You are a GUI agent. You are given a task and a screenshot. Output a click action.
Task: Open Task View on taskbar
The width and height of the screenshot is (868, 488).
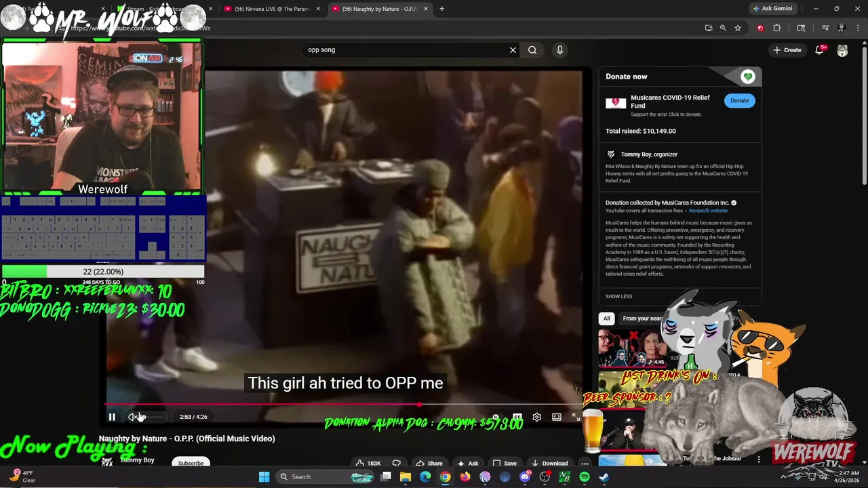coord(386,477)
